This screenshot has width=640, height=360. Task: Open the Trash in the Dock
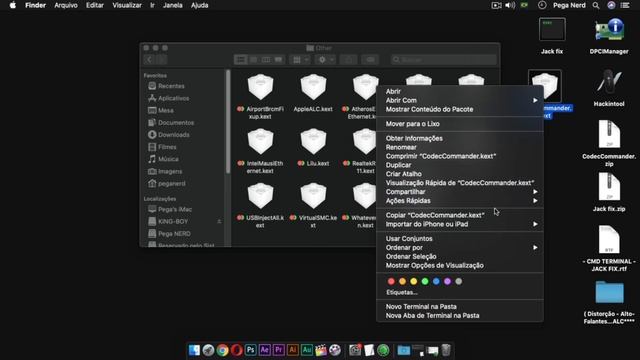(x=446, y=350)
